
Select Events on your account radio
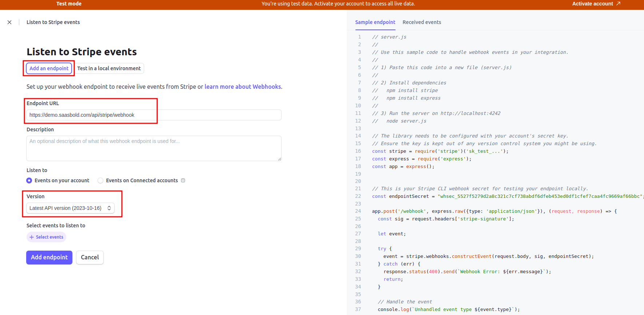coord(29,180)
